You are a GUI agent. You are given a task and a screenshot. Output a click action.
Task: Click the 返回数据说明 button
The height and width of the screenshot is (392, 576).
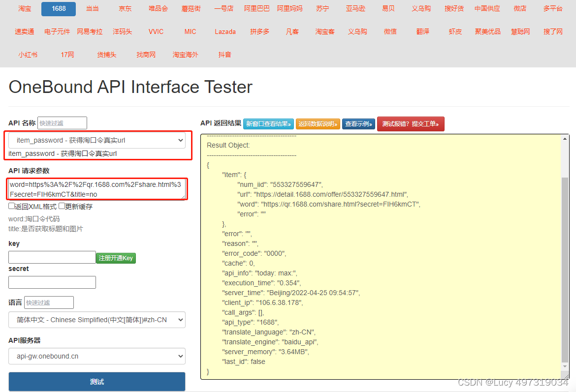[318, 124]
